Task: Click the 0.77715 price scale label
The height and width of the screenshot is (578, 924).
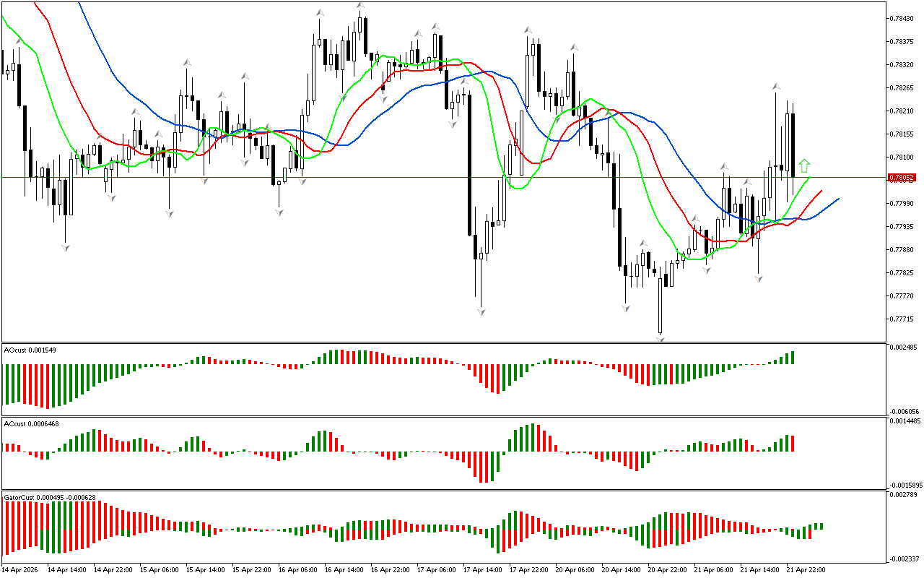Action: (902, 319)
